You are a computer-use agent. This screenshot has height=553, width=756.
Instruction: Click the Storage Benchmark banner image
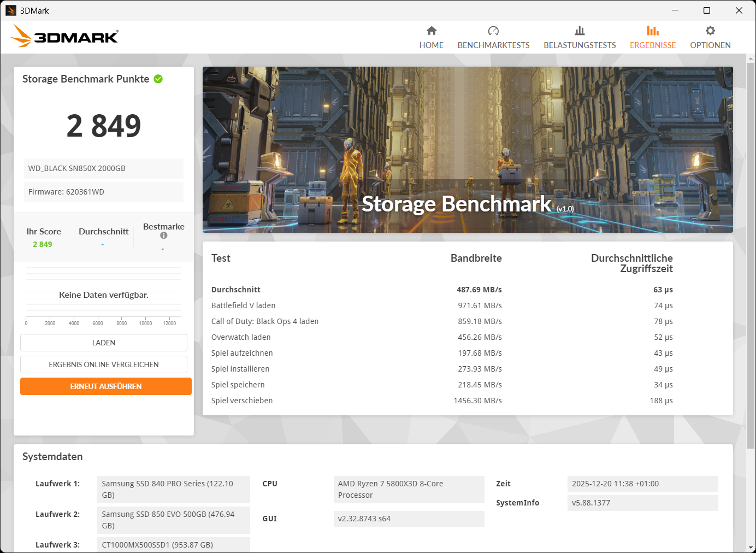[468, 150]
